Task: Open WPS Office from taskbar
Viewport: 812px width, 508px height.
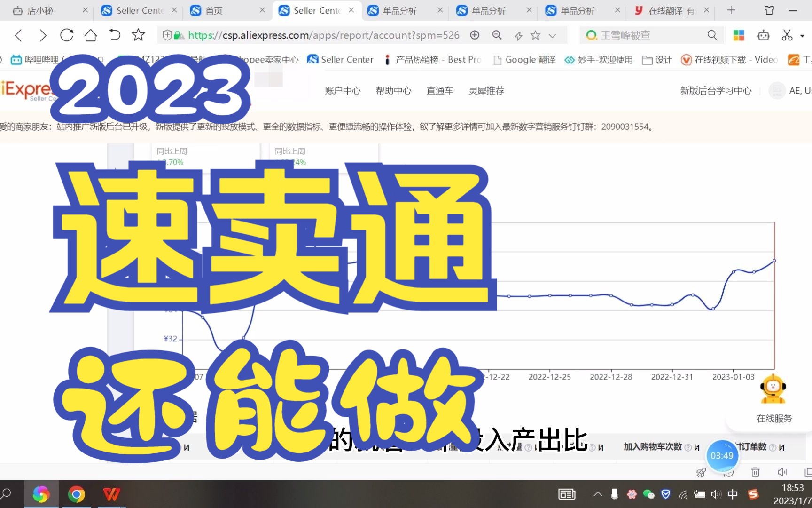Action: pos(111,494)
